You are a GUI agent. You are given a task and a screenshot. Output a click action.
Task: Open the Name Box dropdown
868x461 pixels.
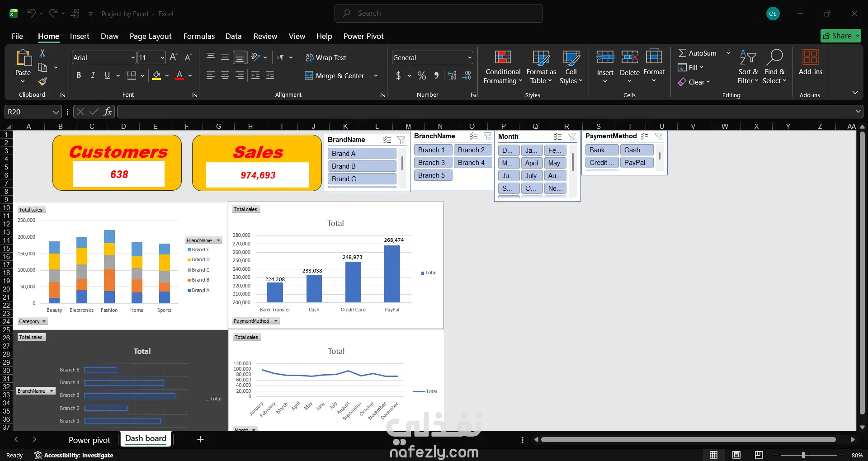[x=56, y=112]
